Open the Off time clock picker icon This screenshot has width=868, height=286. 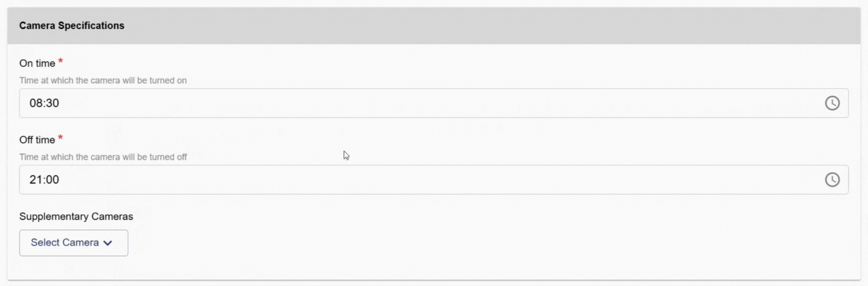(832, 180)
